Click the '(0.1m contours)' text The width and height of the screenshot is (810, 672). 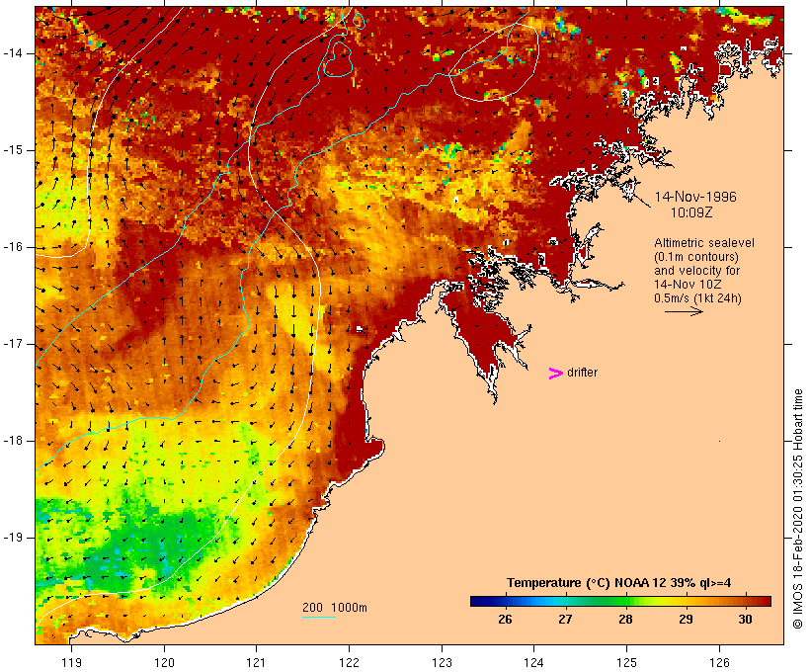pos(695,257)
